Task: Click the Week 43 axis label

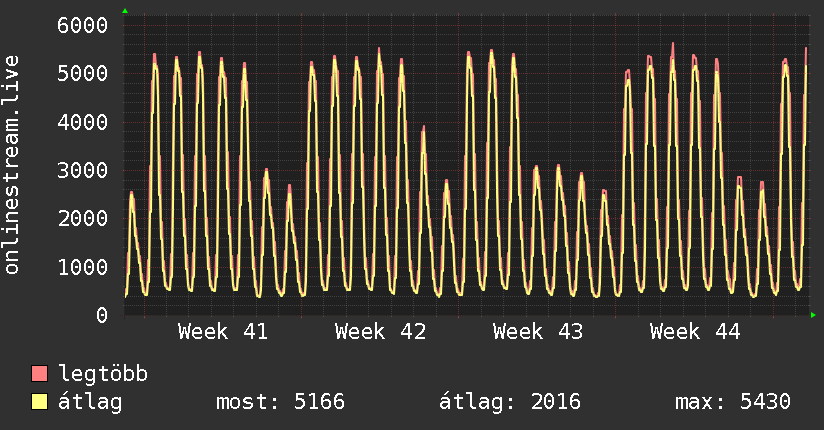Action: pos(538,332)
